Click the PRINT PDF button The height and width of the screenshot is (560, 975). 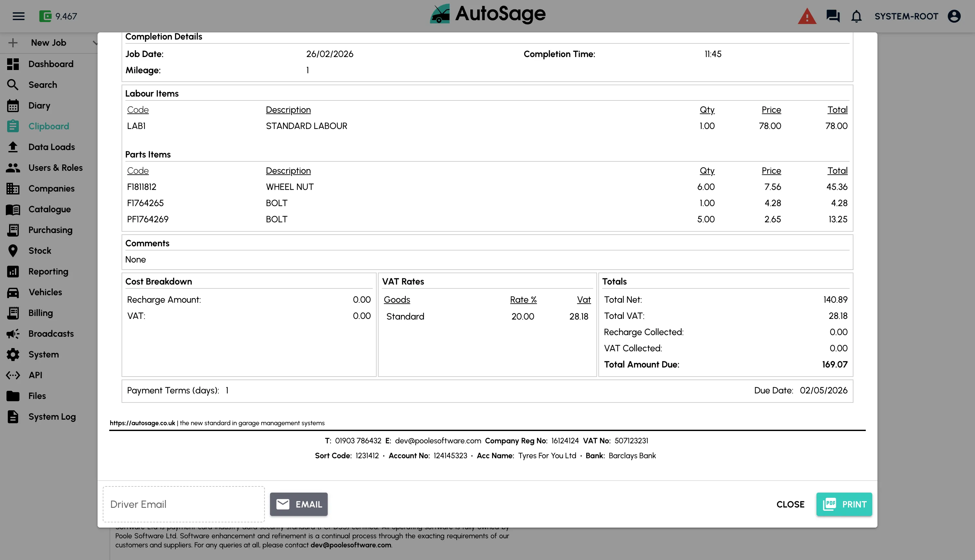point(844,504)
